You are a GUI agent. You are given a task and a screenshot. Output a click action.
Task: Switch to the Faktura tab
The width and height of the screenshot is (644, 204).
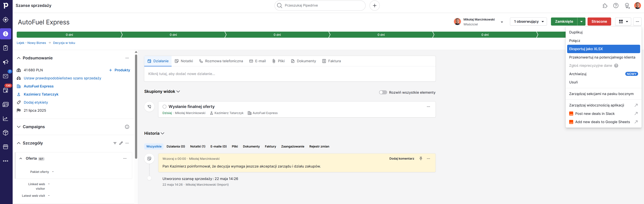pos(332,61)
